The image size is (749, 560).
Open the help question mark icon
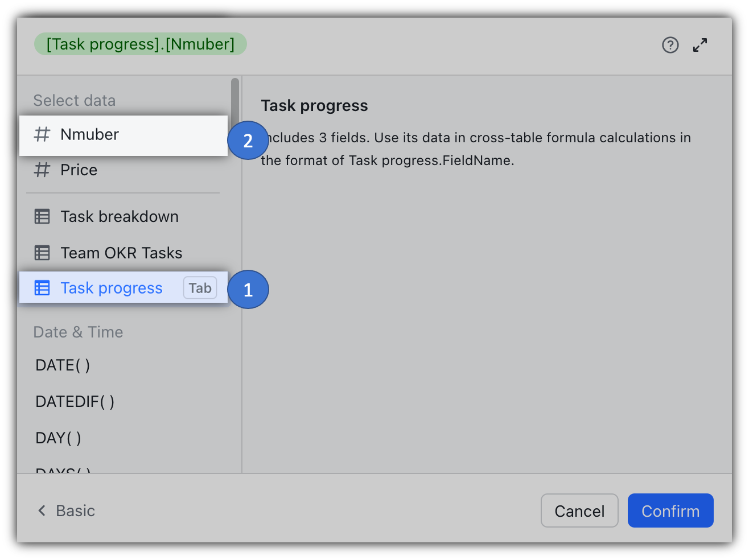pos(670,45)
